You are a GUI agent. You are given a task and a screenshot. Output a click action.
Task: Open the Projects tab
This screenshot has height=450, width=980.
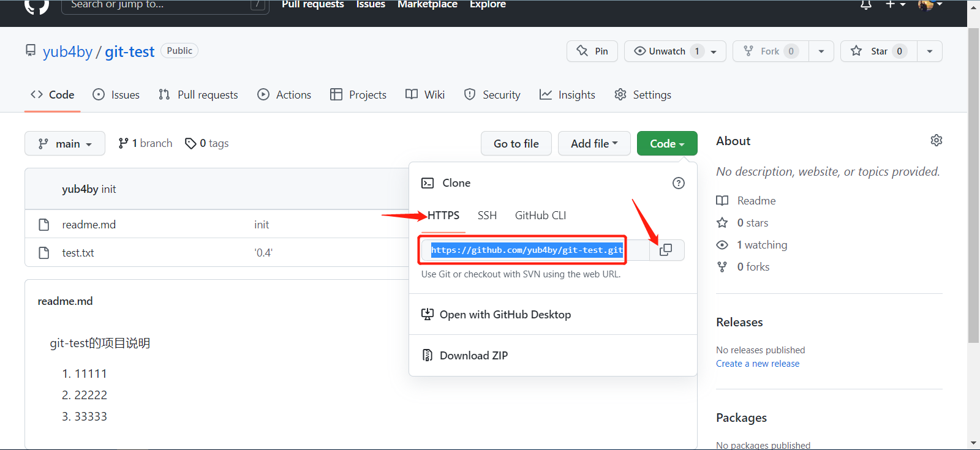[358, 95]
